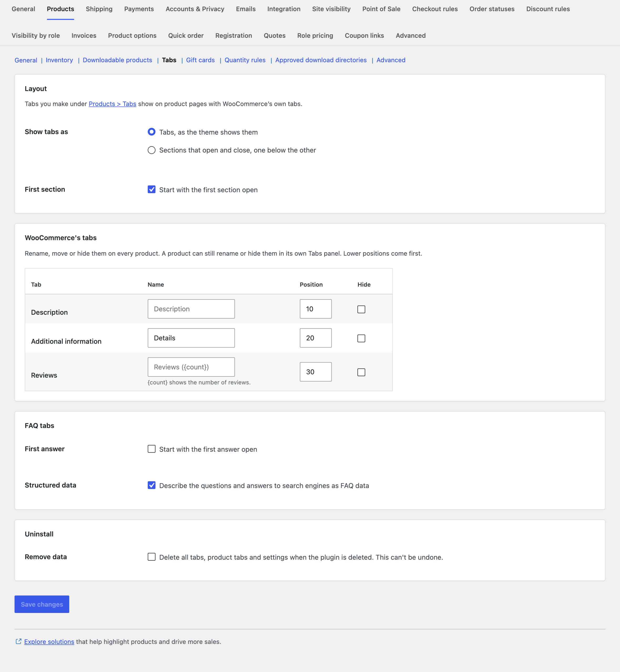This screenshot has height=672, width=620.
Task: Open the Shipping settings tab
Action: click(x=99, y=9)
